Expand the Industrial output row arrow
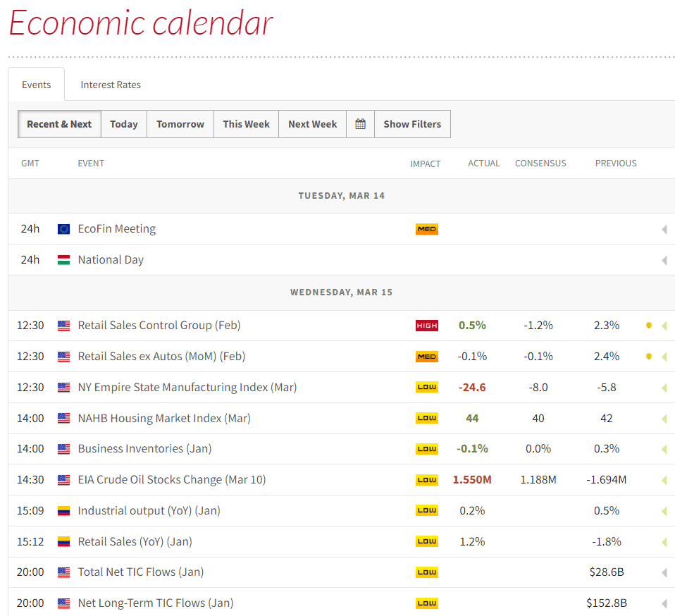The height and width of the screenshot is (616, 675). tap(664, 511)
